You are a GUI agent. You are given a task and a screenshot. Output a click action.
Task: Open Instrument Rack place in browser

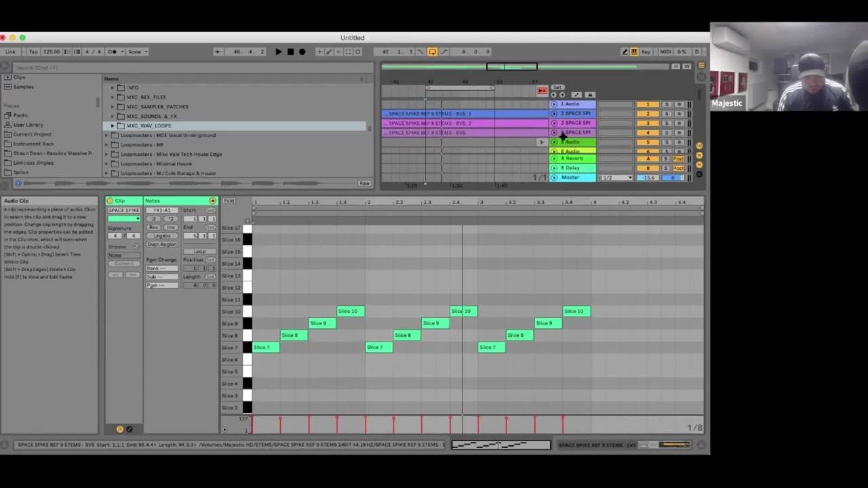point(33,144)
